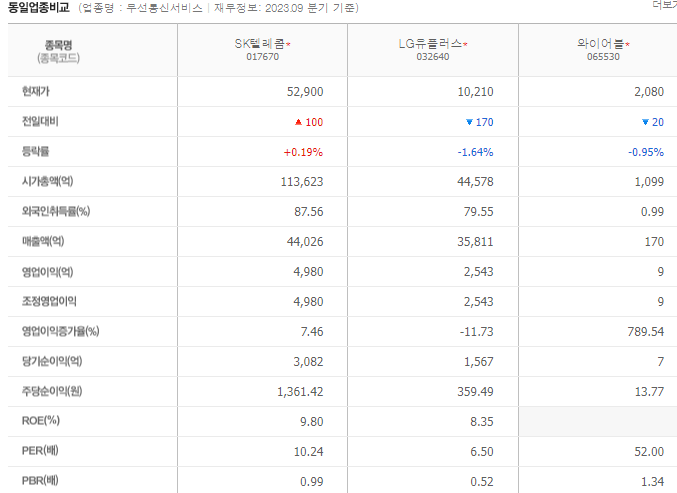Click the blue down-arrow 170 change value
The height and width of the screenshot is (493, 677).
(x=480, y=122)
